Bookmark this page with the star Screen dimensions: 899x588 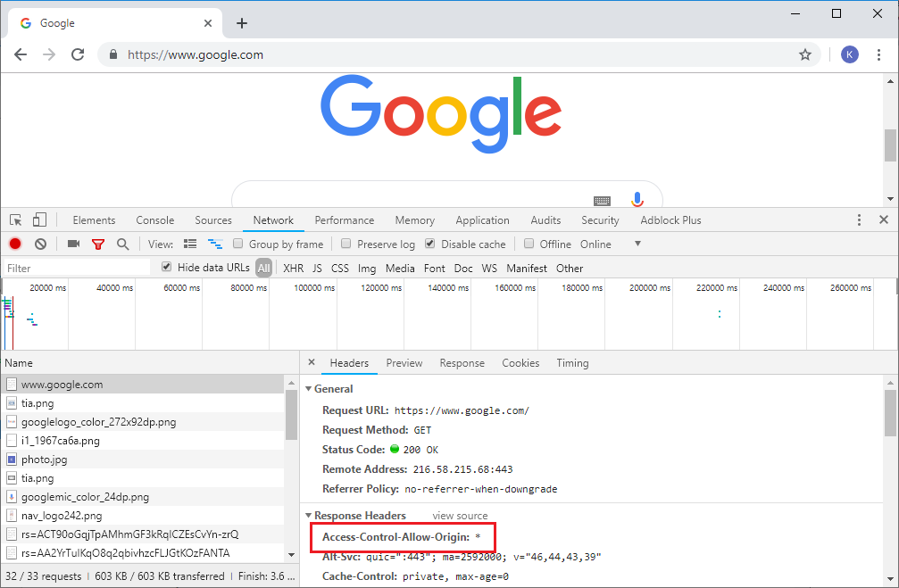pos(805,54)
